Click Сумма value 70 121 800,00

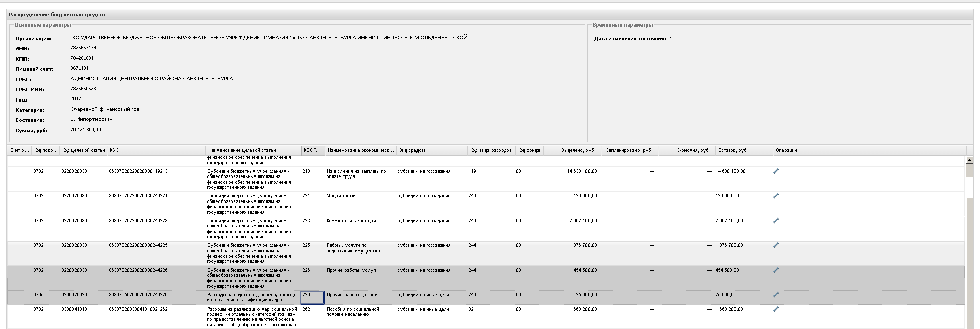[86, 130]
